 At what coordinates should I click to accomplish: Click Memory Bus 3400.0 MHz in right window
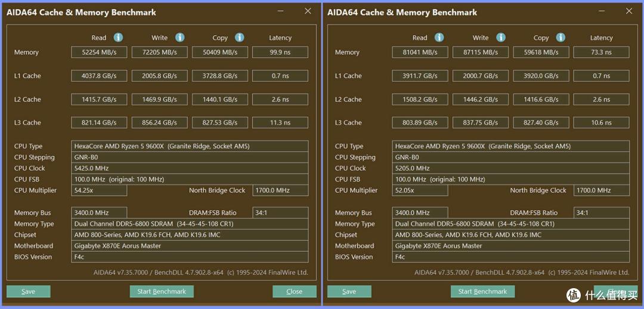click(420, 213)
